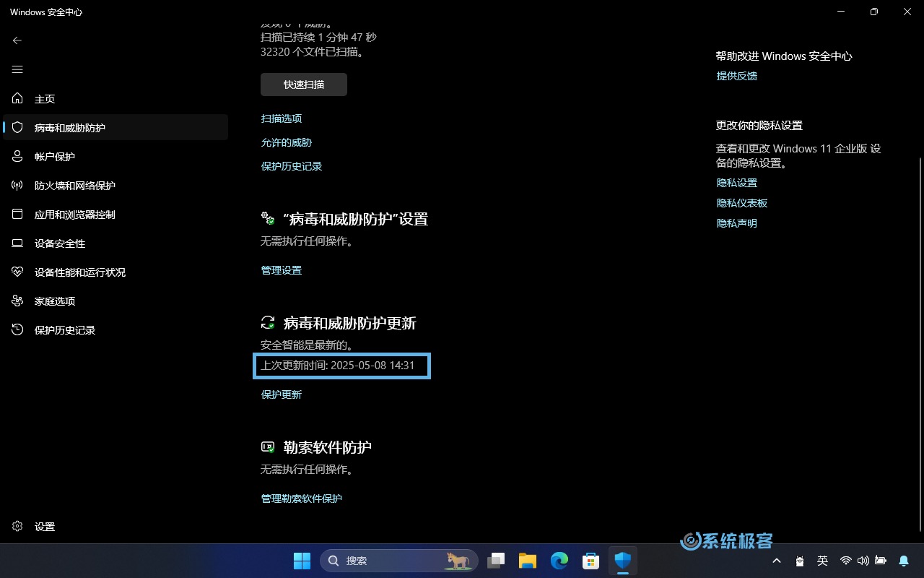Click the vertical scrollbar of the window
The image size is (924, 578).
920,343
